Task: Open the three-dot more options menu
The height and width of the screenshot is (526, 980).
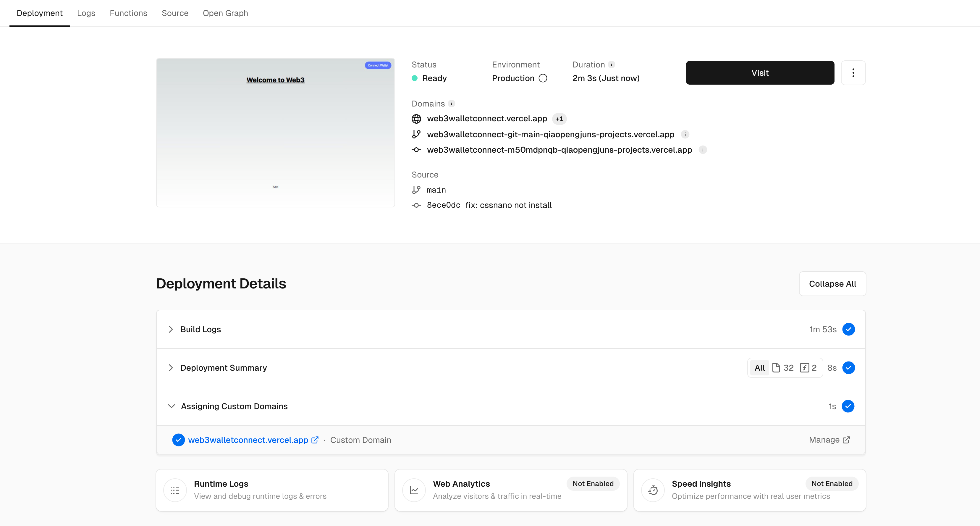Action: point(853,73)
